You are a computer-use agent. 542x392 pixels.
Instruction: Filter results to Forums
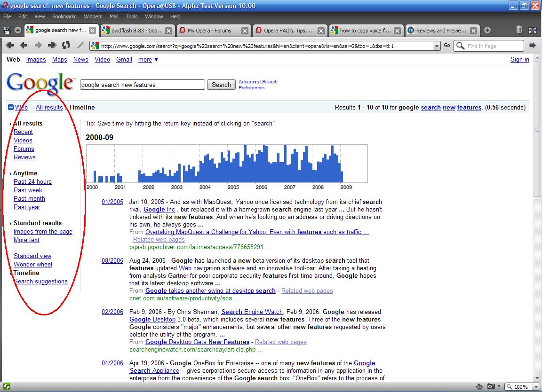pos(24,149)
